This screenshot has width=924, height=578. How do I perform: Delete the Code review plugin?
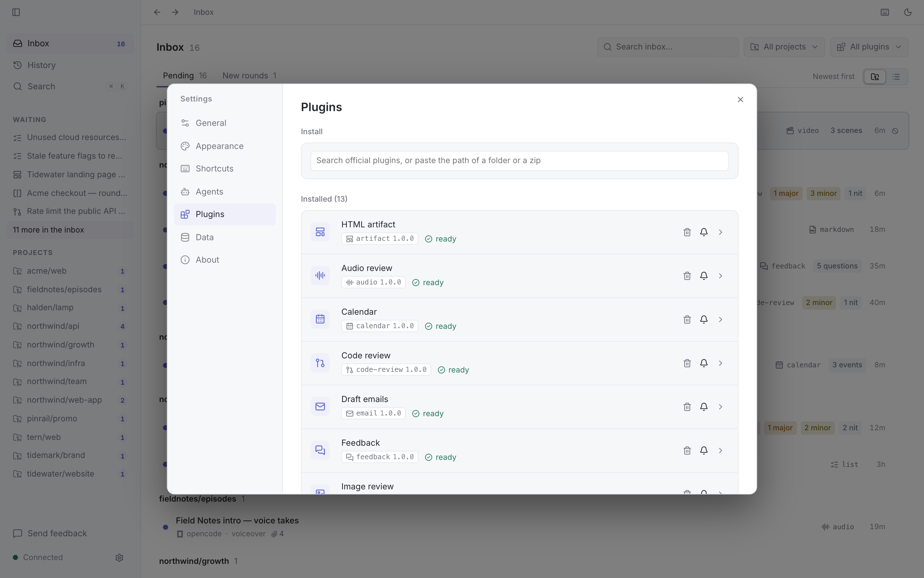point(687,363)
